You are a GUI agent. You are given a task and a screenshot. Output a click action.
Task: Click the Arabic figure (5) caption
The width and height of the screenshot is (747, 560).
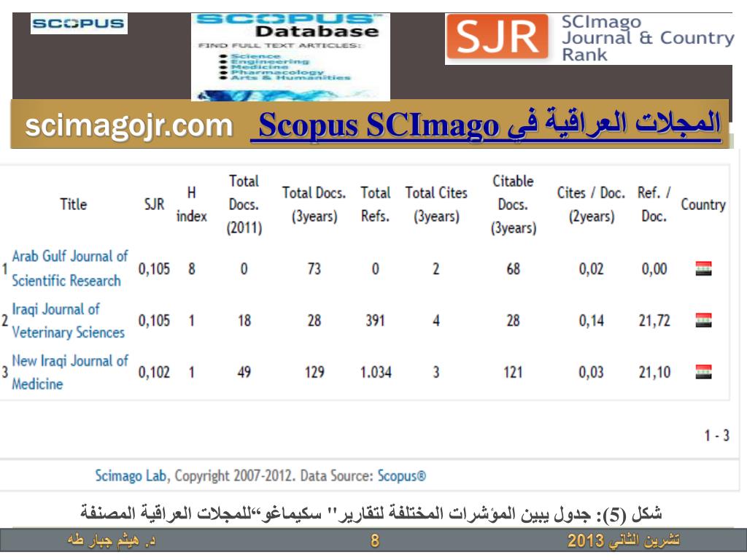(371, 513)
